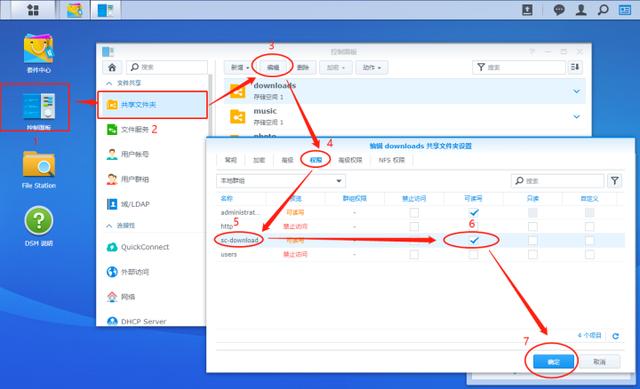This screenshot has height=389, width=640.
Task: Click the Cancel button in the dialog
Action: coord(599,362)
